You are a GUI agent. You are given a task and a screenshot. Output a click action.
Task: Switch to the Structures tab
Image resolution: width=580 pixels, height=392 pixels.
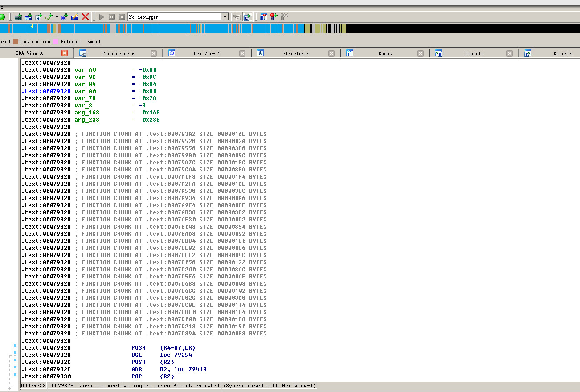[296, 53]
